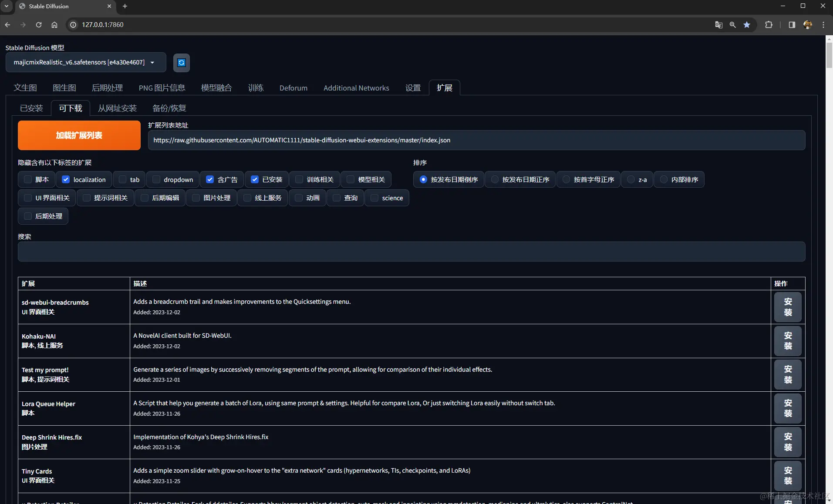Check the 图片处理 checkbox
The width and height of the screenshot is (833, 504).
[196, 198]
